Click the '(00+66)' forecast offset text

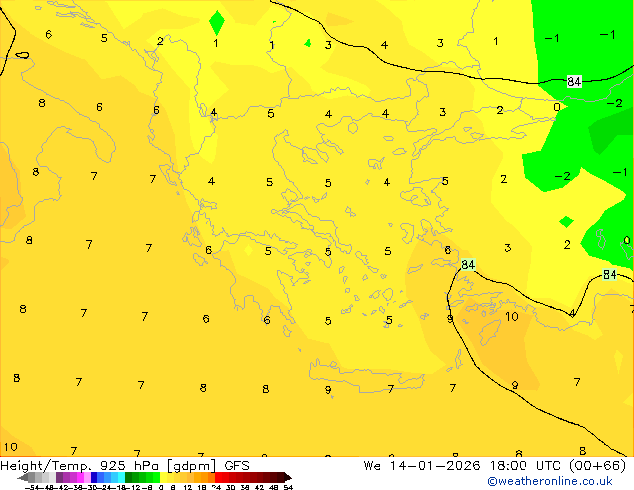tap(597, 466)
